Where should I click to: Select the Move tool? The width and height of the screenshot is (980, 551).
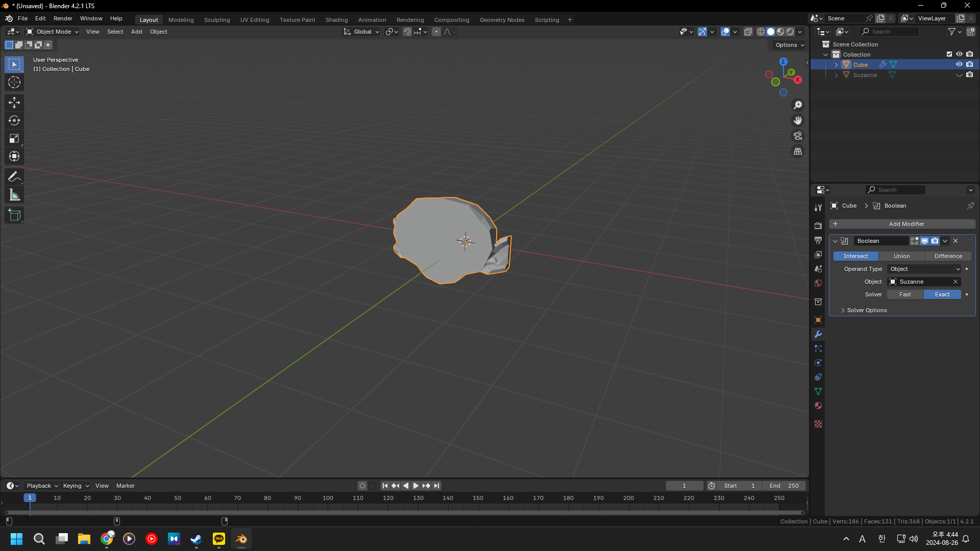tap(14, 103)
